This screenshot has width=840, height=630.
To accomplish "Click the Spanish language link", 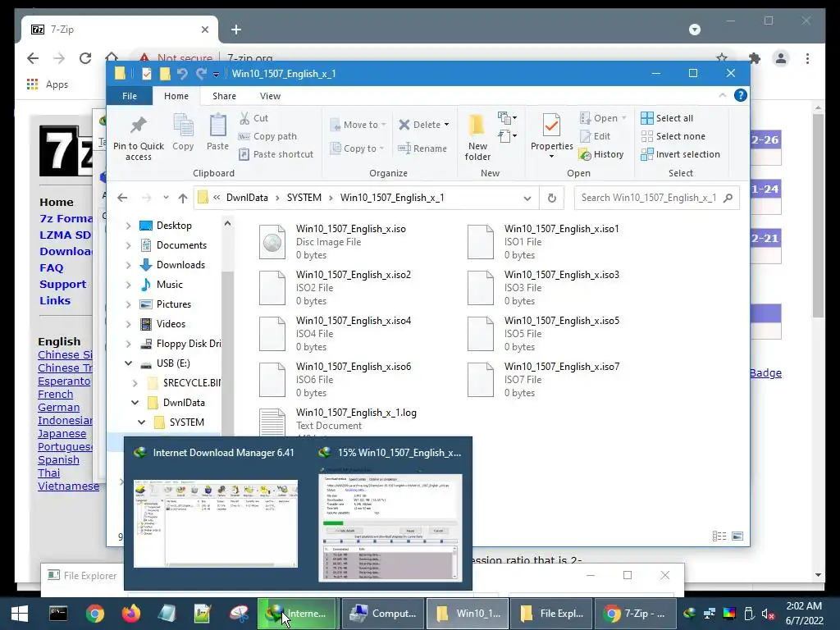I will coord(58,460).
